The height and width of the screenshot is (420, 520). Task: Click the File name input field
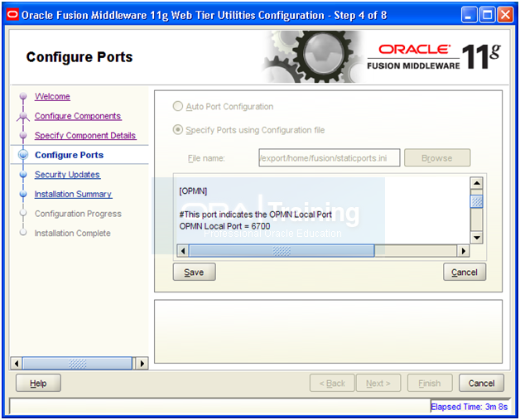tap(329, 158)
